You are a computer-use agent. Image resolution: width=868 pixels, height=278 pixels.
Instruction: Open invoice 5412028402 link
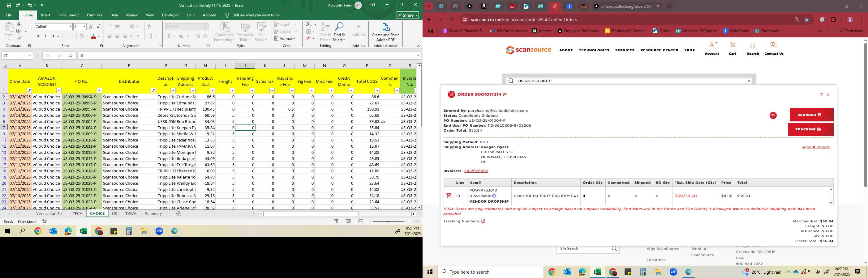click(476, 171)
